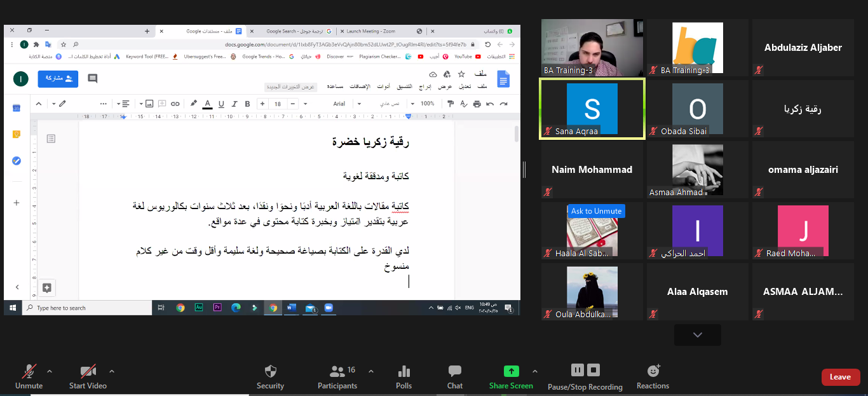Expand video options arrow beside Start Video
The height and width of the screenshot is (396, 868).
pyautogui.click(x=112, y=371)
